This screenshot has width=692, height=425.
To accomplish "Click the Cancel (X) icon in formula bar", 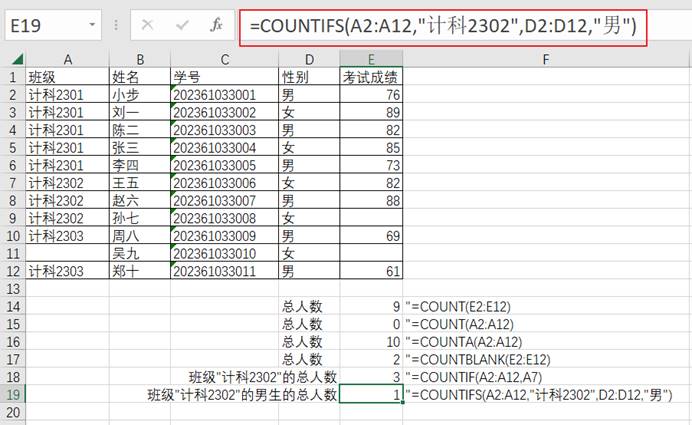I will point(148,25).
